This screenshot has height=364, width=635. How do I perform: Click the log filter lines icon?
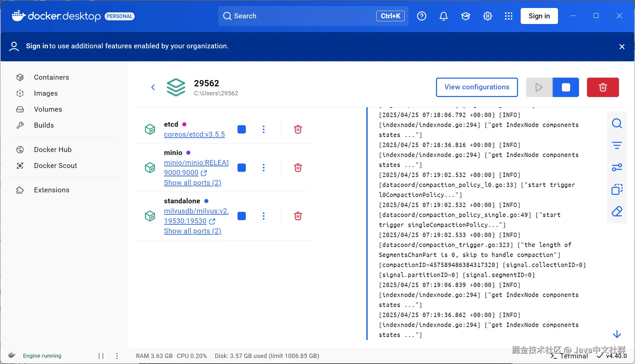617,145
